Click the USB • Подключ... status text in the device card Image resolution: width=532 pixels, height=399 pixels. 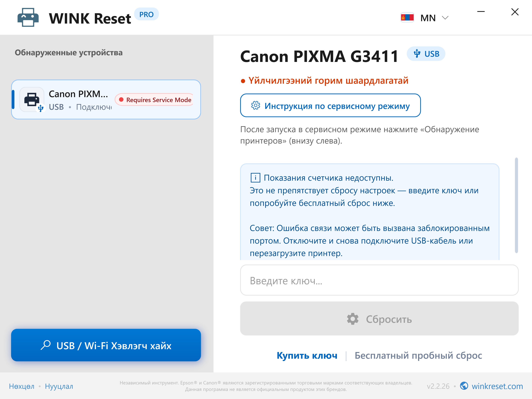[80, 107]
